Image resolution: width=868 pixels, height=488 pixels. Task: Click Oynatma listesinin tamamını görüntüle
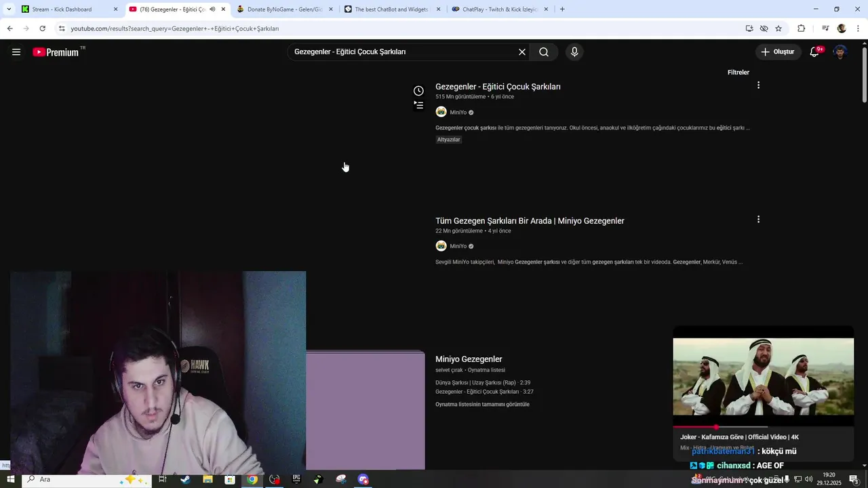[x=482, y=405]
